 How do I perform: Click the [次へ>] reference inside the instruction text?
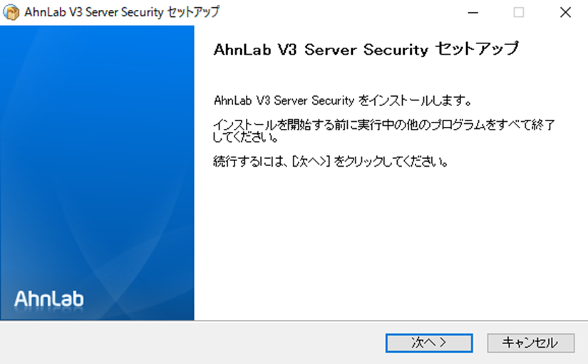(x=311, y=162)
